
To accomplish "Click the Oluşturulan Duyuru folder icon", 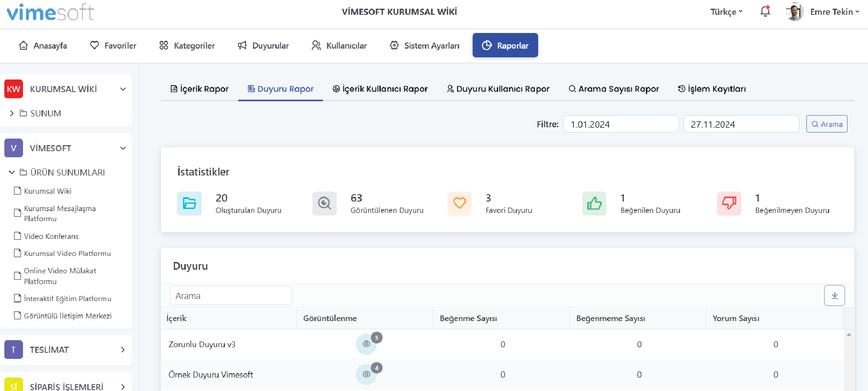I will coord(189,203).
